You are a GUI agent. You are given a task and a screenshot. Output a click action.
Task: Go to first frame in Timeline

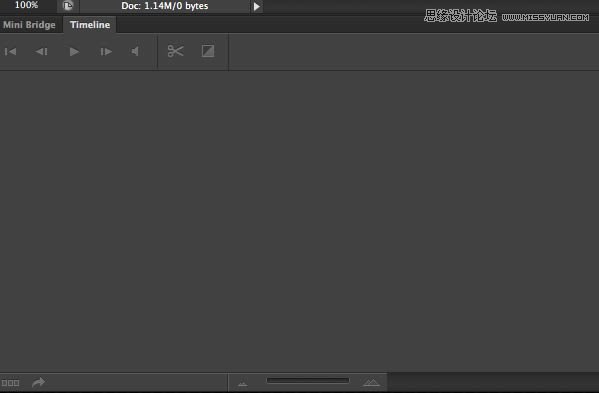(x=10, y=52)
